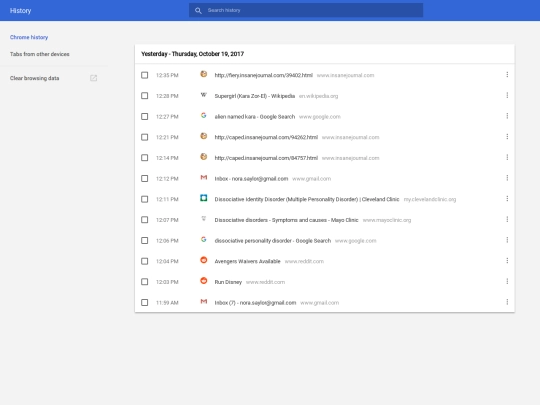Click the en.wikipedia.org domain text
The image size is (540, 405).
click(x=318, y=96)
